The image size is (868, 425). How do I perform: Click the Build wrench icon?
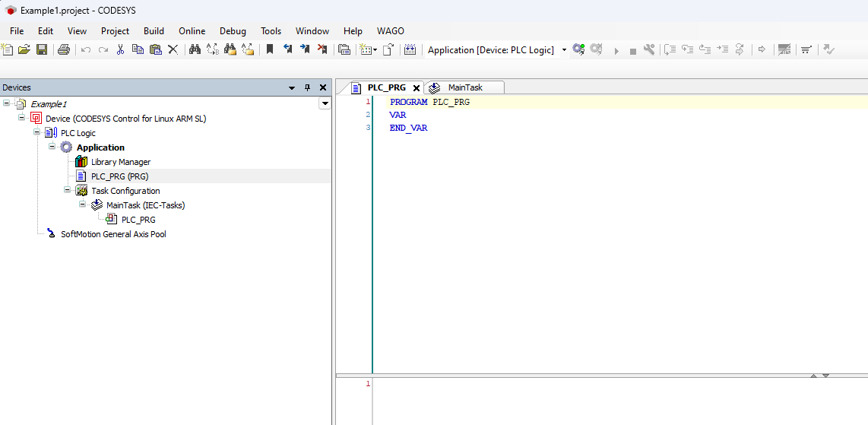pos(648,49)
